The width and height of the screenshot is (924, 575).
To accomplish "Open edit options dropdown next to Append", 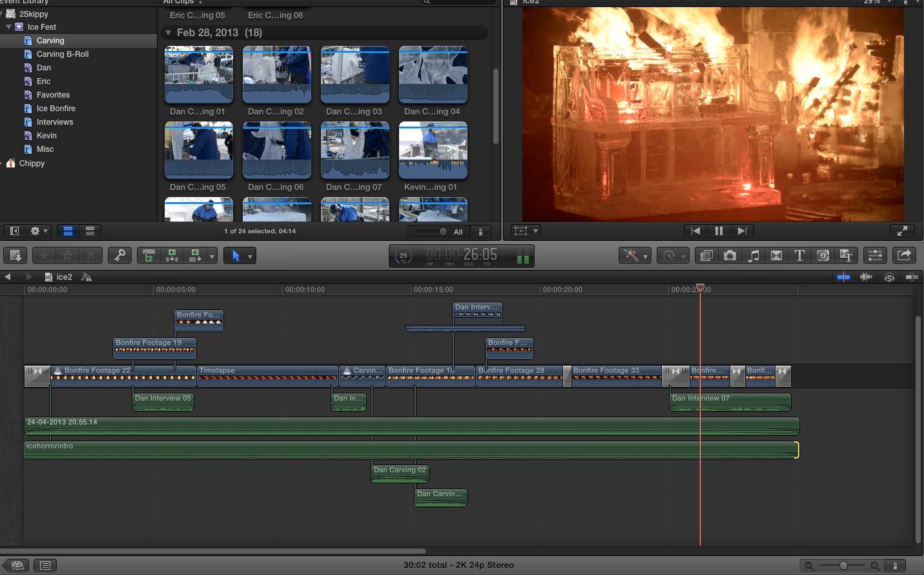I will pos(212,256).
